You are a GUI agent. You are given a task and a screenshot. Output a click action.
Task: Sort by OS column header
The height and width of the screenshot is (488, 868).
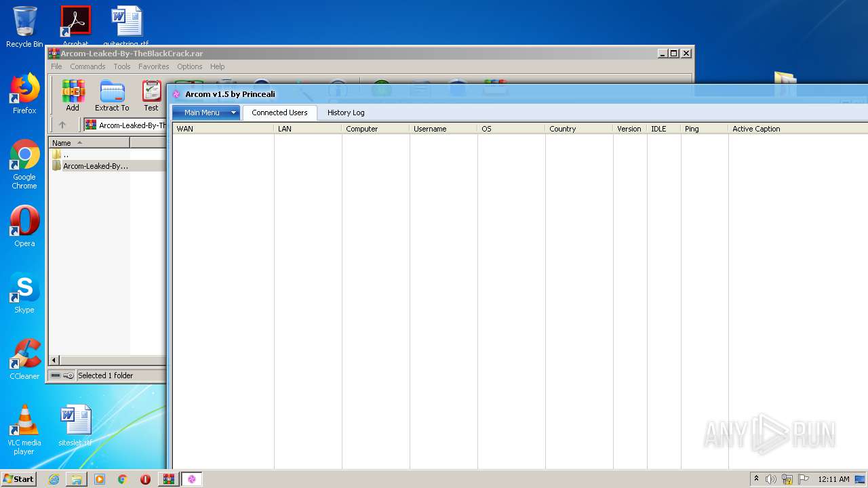[x=511, y=129]
